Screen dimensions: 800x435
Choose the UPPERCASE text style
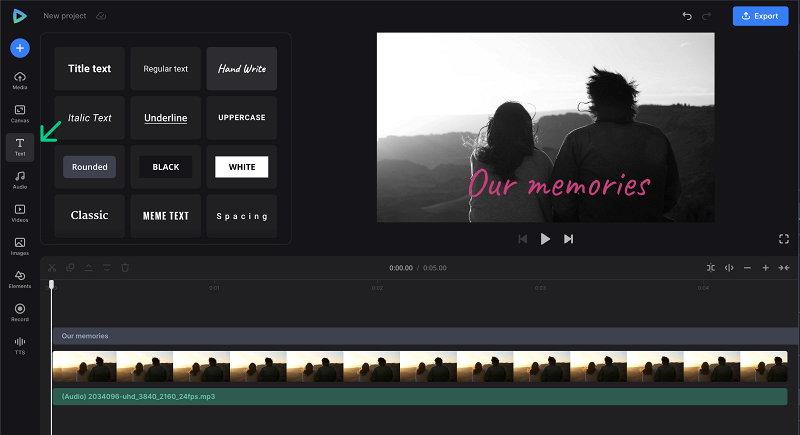(x=242, y=117)
